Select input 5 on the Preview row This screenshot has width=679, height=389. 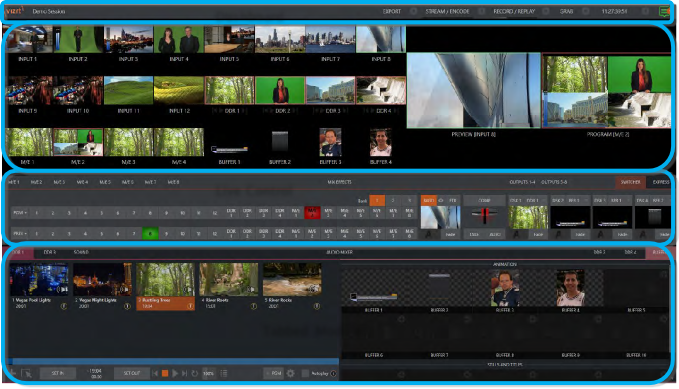(101, 233)
